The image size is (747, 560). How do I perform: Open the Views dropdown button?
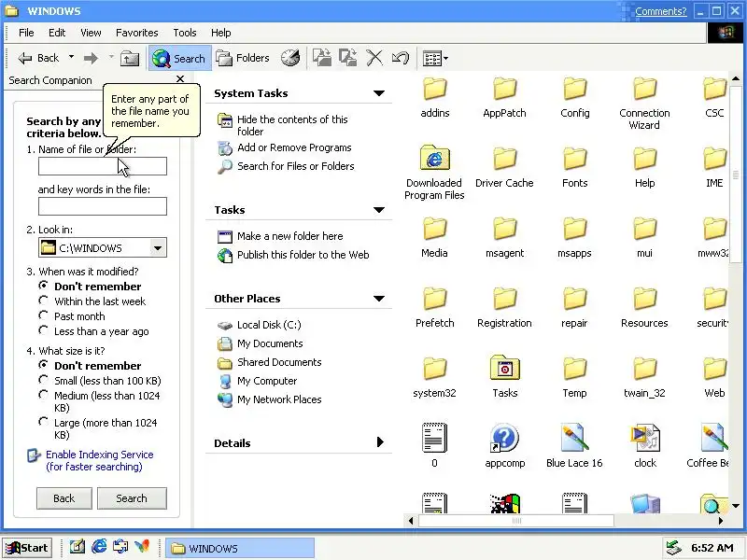point(435,59)
